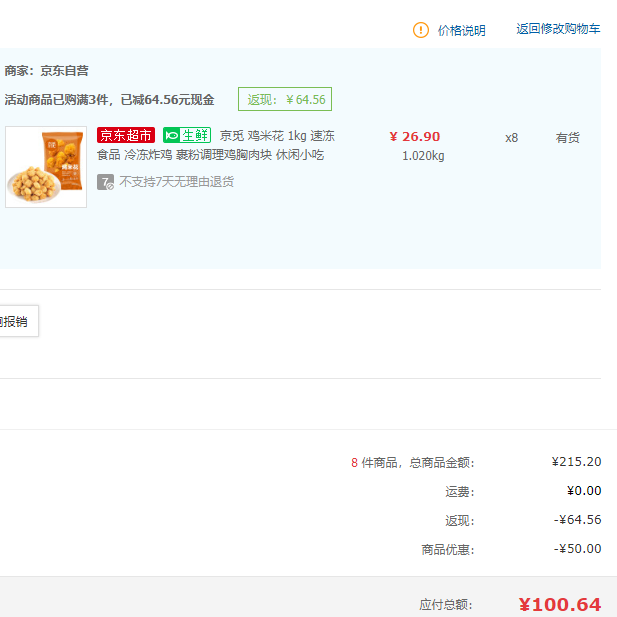
Task: Click the 返现: ¥64.56 green-bordered tag
Action: point(285,100)
